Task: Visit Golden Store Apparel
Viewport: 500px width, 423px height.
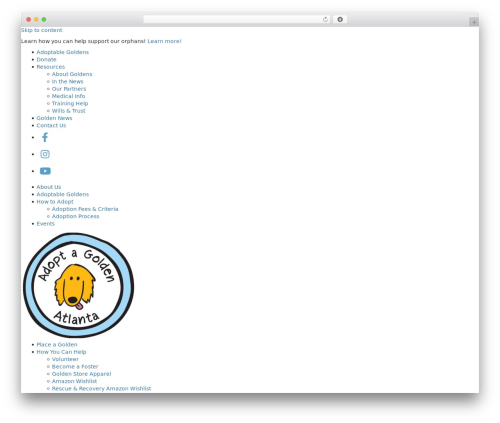Action: [x=82, y=374]
